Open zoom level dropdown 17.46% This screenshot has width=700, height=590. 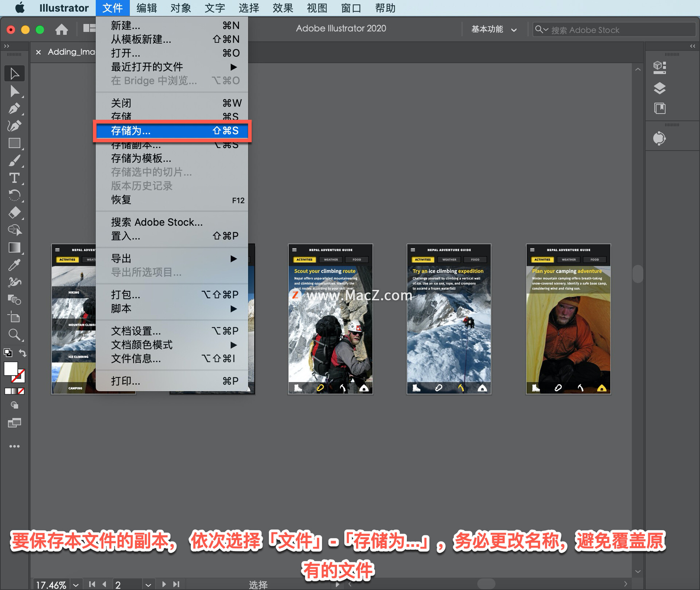(x=76, y=584)
